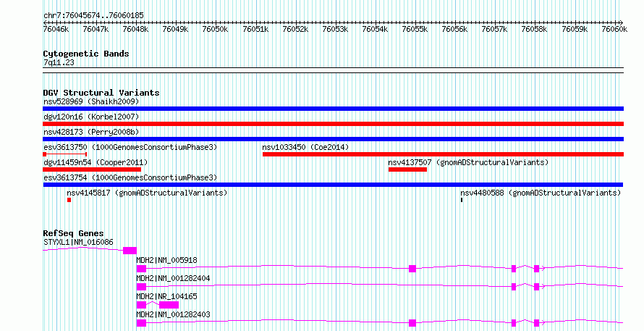Image resolution: width=644 pixels, height=331 pixels.
Task: Click the nsv4480588 gnomAD variant label
Action: [x=541, y=193]
